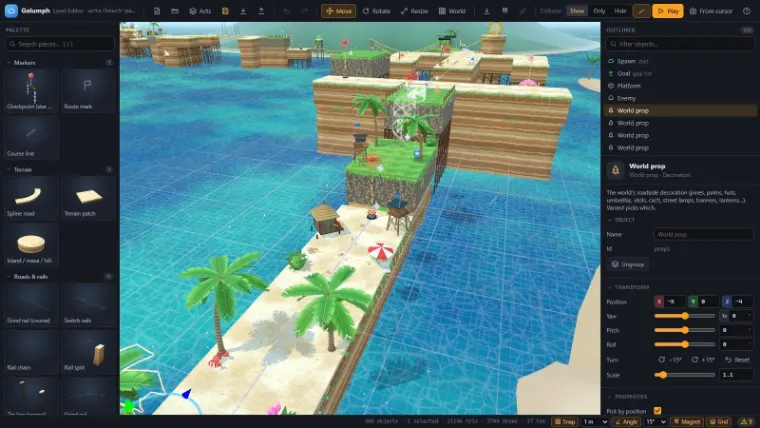
Task: Set collision view to Show
Action: pyautogui.click(x=577, y=11)
